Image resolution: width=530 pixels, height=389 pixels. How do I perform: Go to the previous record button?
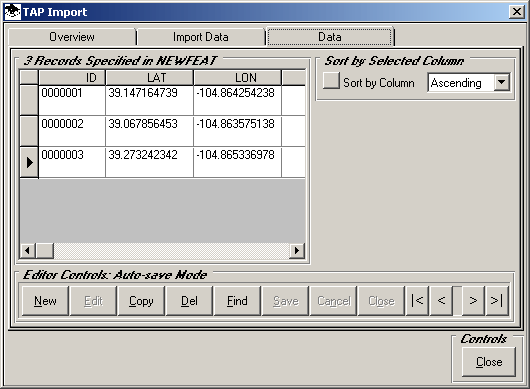click(x=441, y=300)
